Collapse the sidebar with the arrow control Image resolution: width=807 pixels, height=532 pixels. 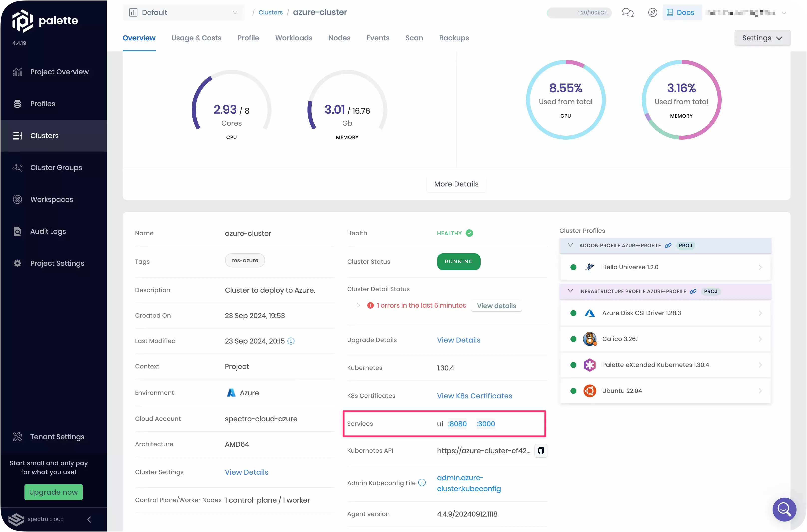[89, 520]
